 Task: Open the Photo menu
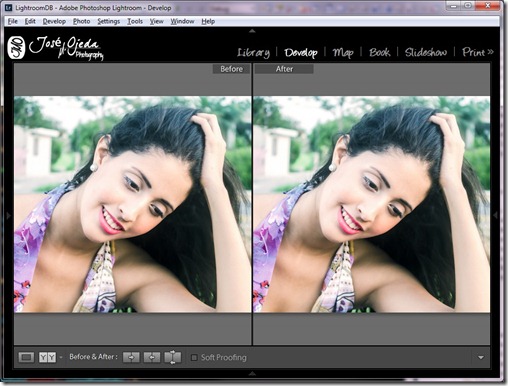point(82,21)
